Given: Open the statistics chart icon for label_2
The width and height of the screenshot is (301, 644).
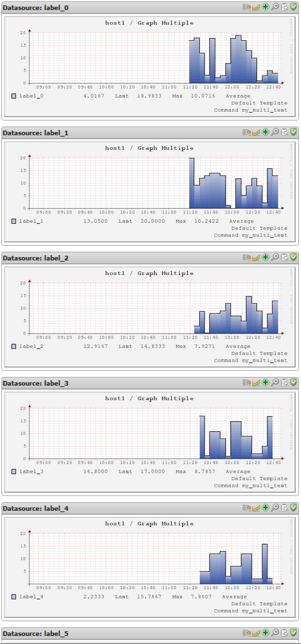Looking at the screenshot, I should point(256,258).
